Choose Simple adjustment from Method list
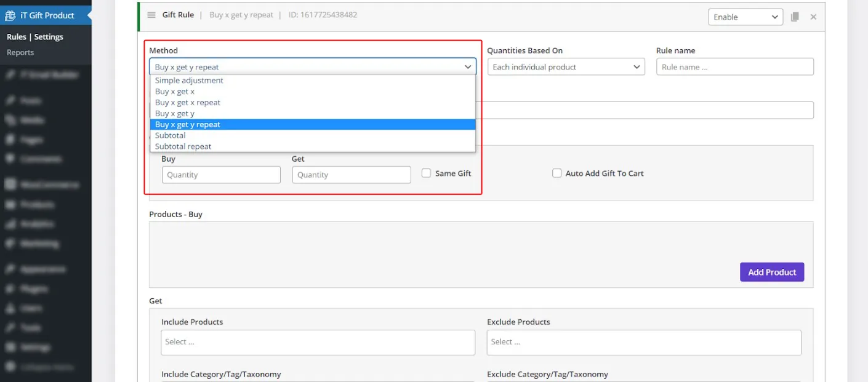The height and width of the screenshot is (382, 868). [x=313, y=81]
